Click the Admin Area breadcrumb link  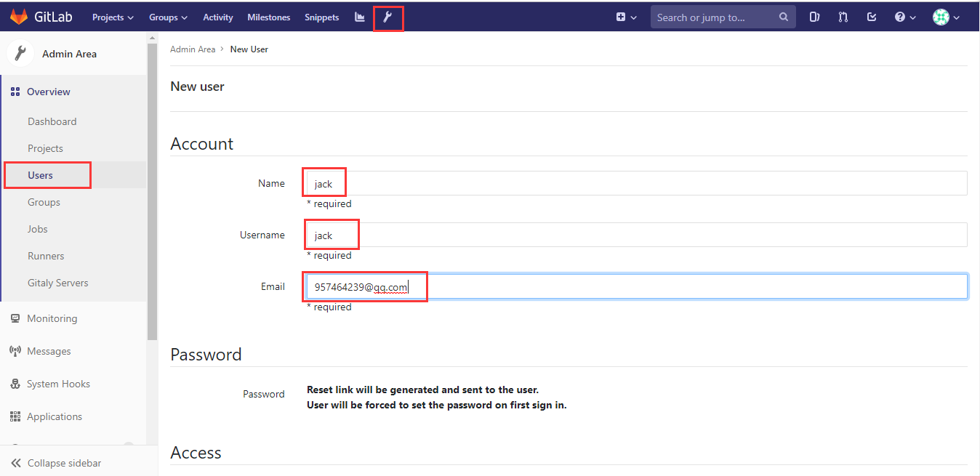(x=193, y=49)
